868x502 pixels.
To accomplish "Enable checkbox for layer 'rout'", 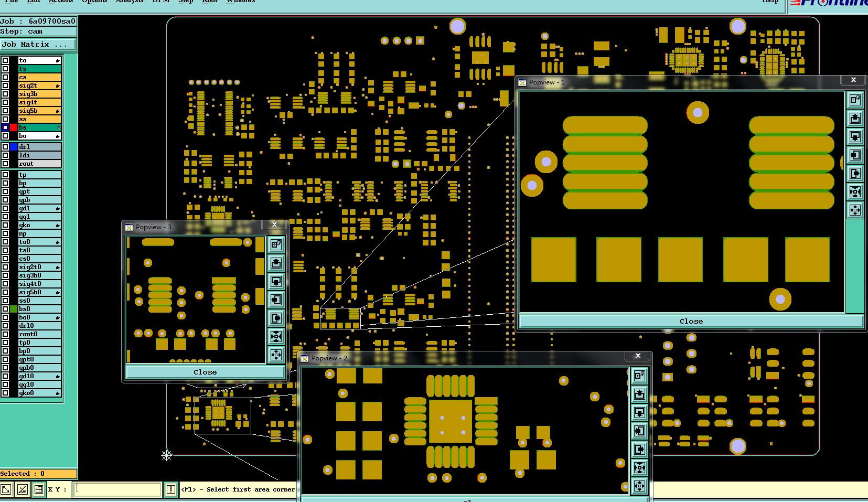I will (5, 164).
